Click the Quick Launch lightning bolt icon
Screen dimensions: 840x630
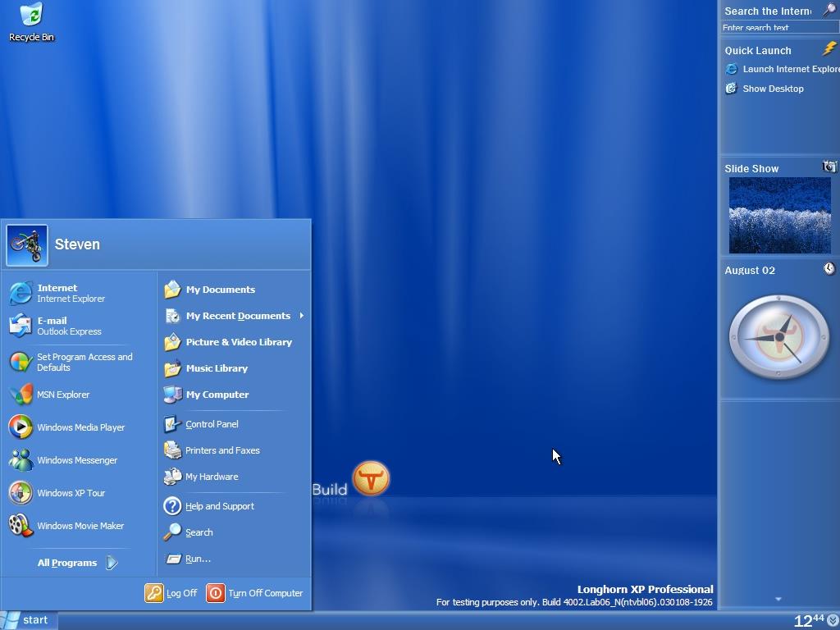830,48
